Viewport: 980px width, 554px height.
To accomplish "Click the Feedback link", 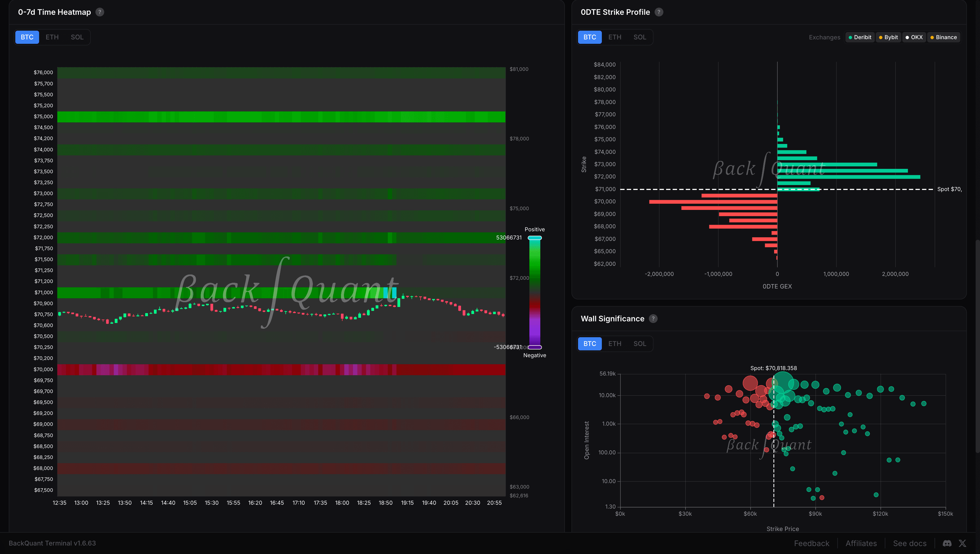I will click(812, 543).
